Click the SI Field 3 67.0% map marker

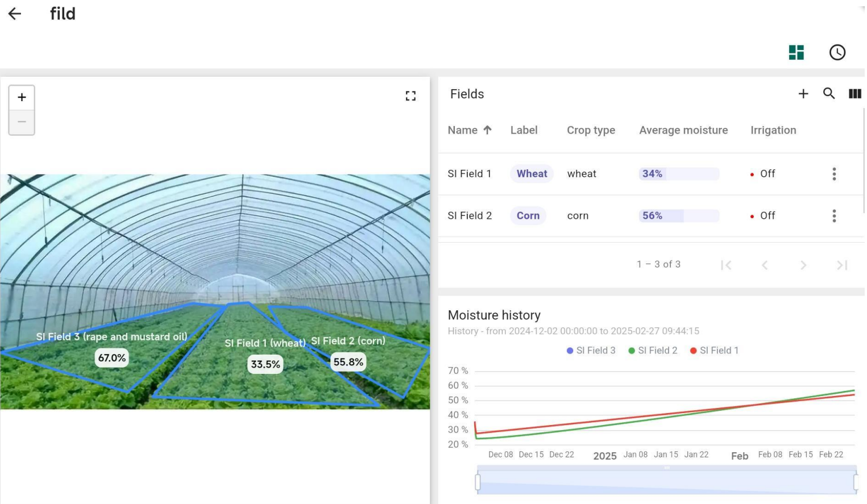click(112, 358)
